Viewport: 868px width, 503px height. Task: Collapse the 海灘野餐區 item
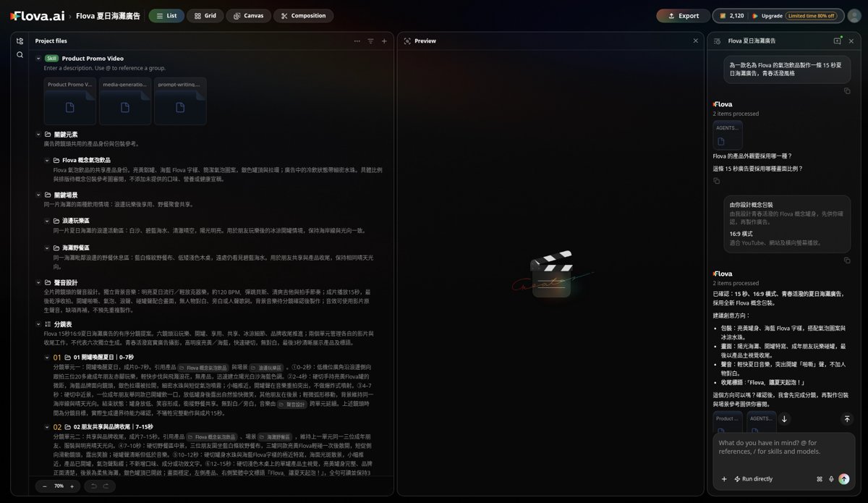coord(47,248)
